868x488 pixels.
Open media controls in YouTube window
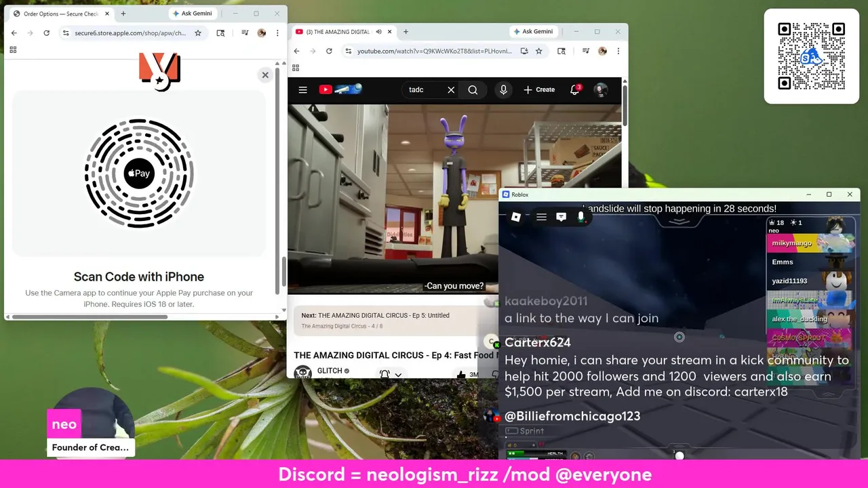pyautogui.click(x=585, y=51)
